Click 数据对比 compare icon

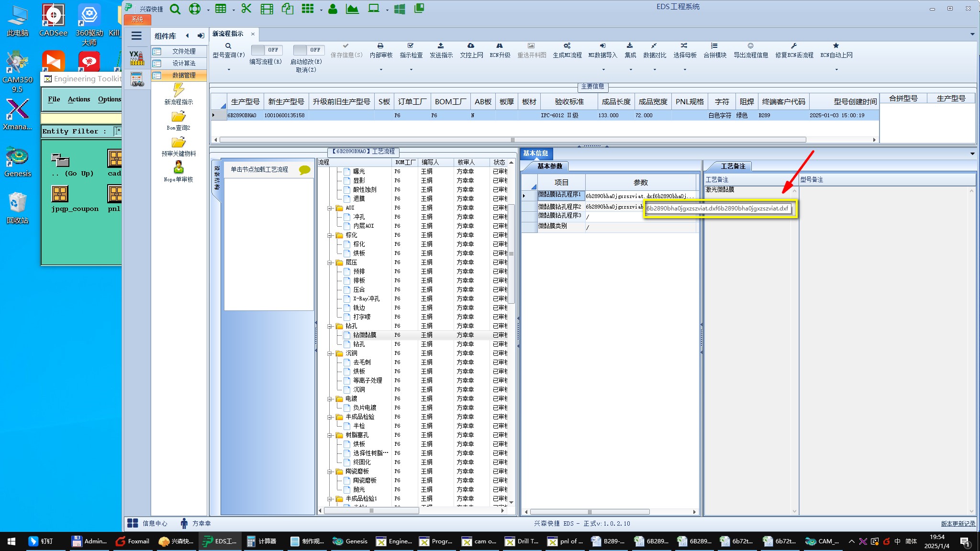click(654, 46)
